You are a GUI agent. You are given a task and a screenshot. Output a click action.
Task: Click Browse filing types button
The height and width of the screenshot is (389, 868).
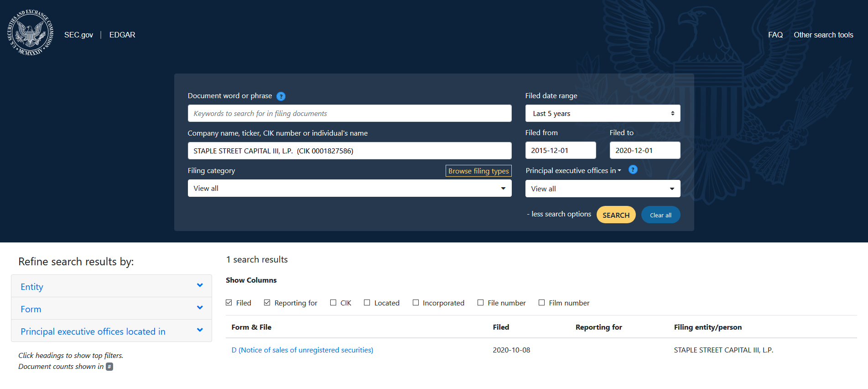(478, 171)
